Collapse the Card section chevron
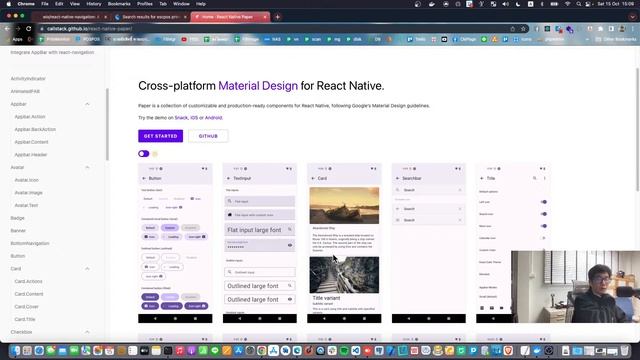640x360 pixels. click(87, 269)
